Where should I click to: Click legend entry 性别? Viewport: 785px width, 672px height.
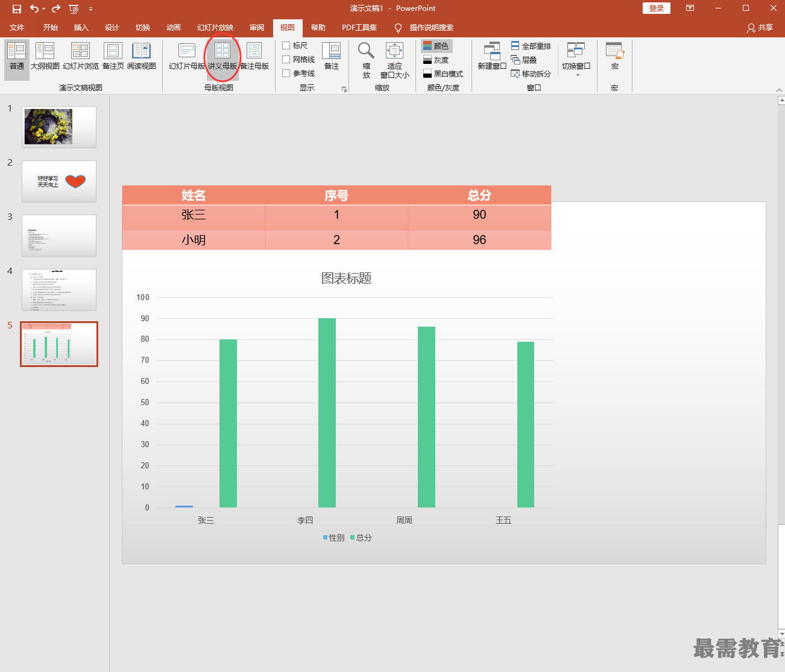(334, 538)
